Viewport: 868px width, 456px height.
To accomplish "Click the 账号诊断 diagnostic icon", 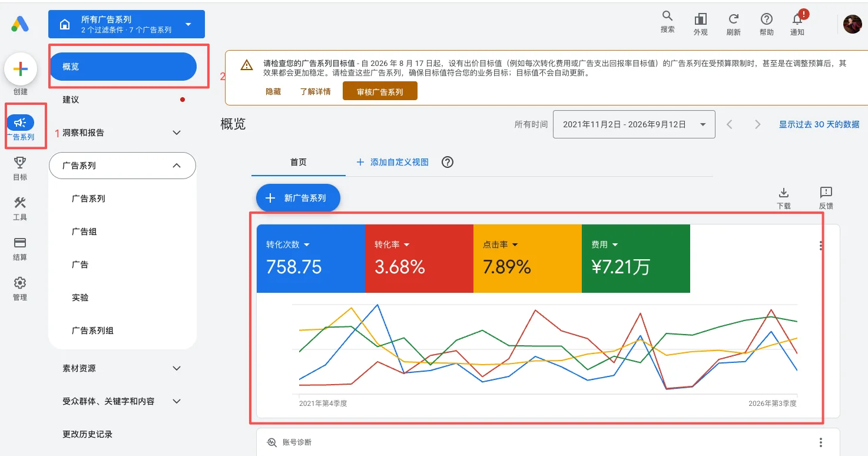I will tap(271, 442).
